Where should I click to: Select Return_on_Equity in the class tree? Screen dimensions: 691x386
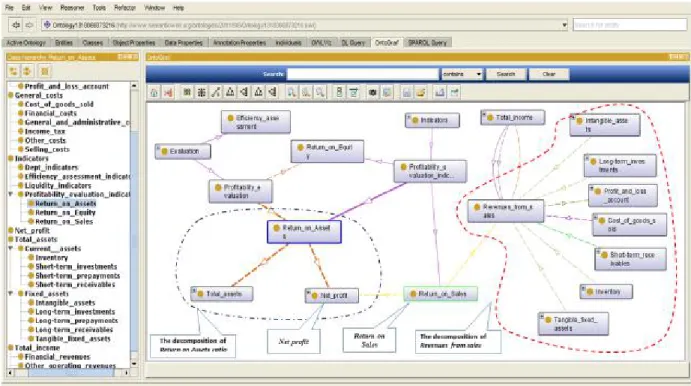tap(65, 212)
